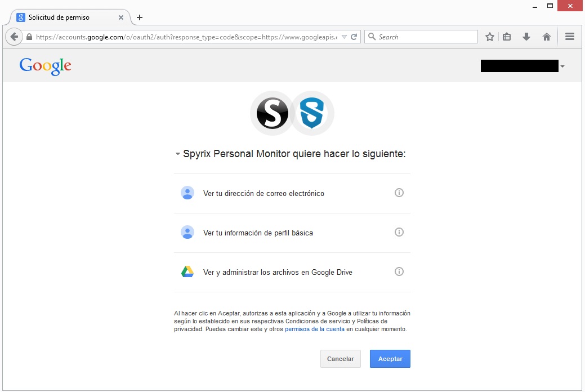Collapse the Spyrix Personal Monitor heading arrow
The width and height of the screenshot is (585, 392).
tap(177, 154)
